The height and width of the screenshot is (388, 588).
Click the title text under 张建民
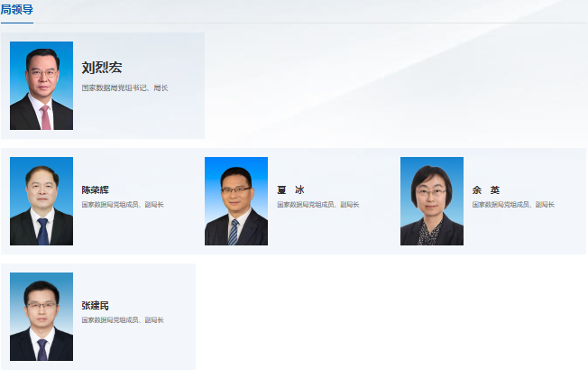[x=123, y=320]
